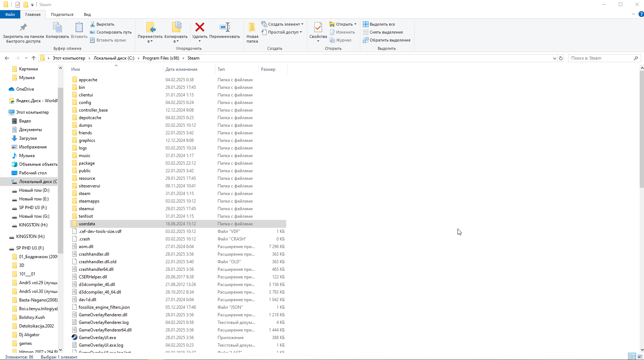Open the Переместить в move menu
644x360 pixels.
150,32
